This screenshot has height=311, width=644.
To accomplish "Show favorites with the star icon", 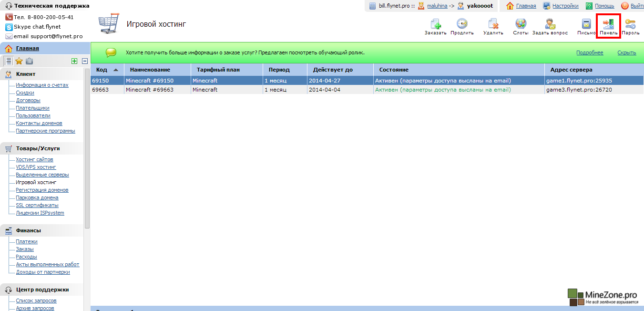I will (19, 61).
